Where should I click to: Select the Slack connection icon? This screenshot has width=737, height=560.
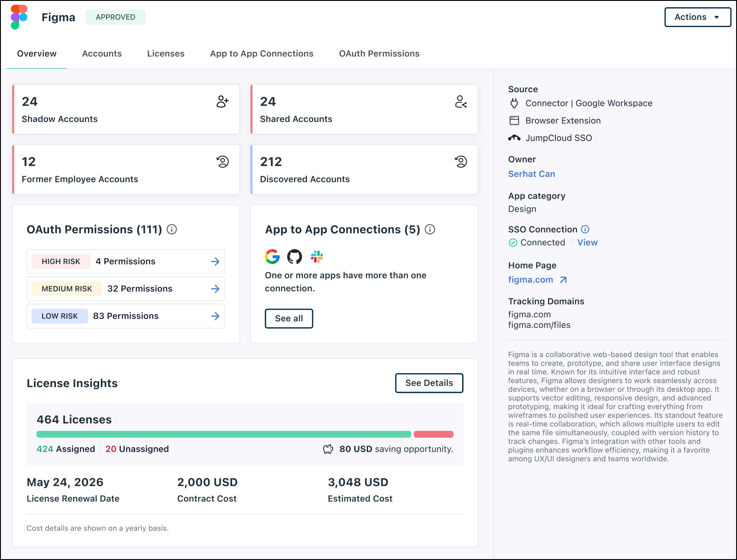coord(317,256)
